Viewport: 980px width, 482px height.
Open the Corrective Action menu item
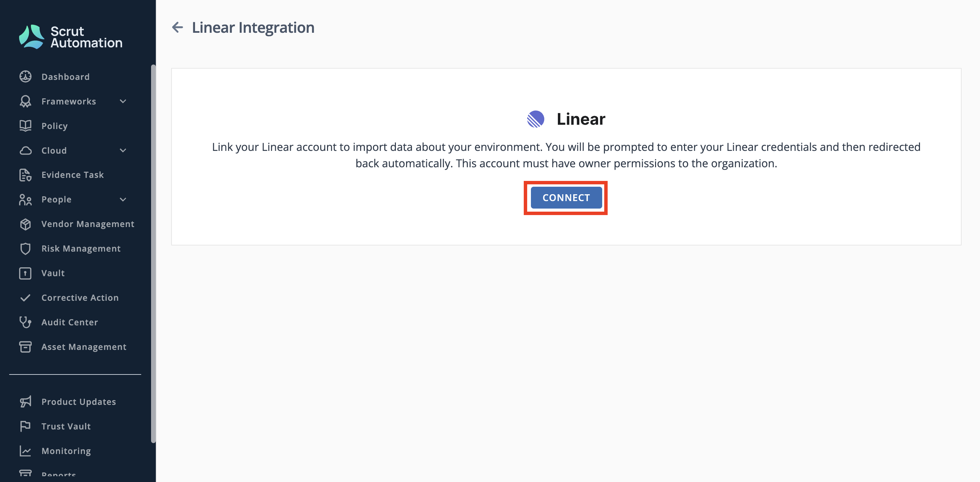coord(69,298)
